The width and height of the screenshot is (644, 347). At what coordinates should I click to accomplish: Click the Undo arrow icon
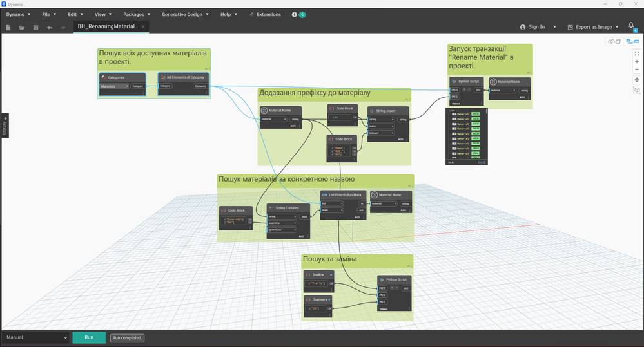[x=50, y=28]
